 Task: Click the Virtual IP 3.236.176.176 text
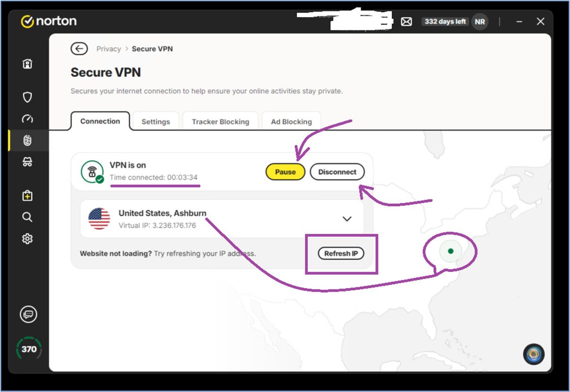(157, 225)
